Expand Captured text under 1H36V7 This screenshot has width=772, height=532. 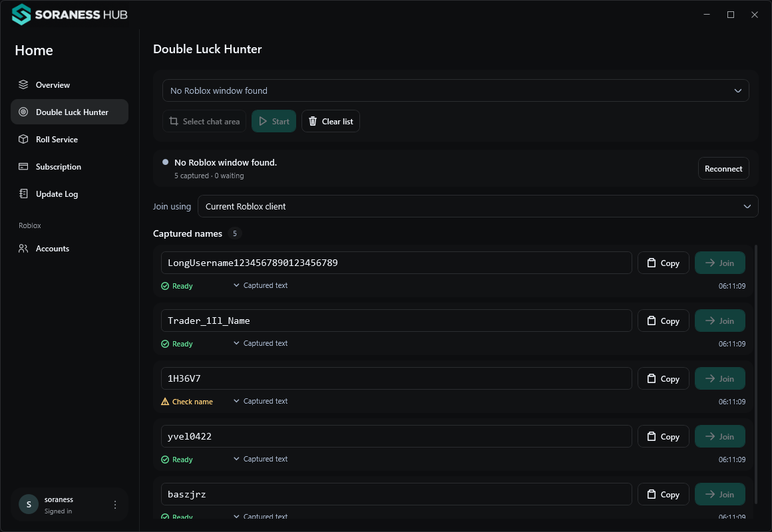click(260, 401)
